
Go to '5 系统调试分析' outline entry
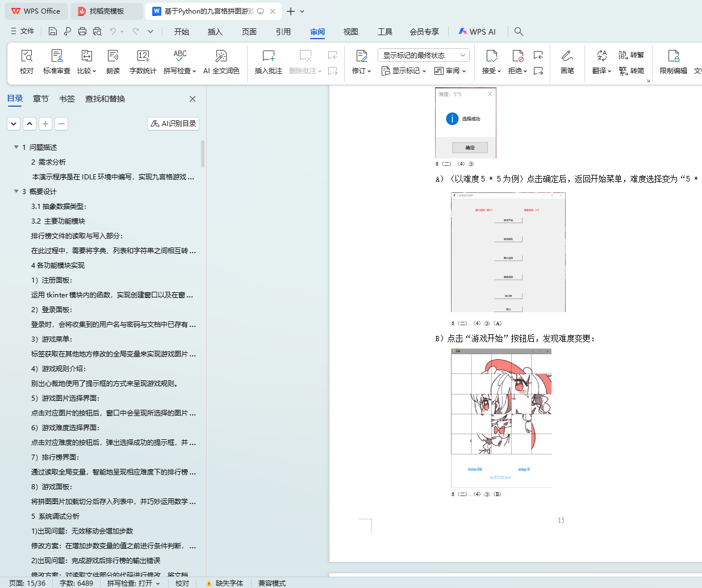pyautogui.click(x=55, y=516)
